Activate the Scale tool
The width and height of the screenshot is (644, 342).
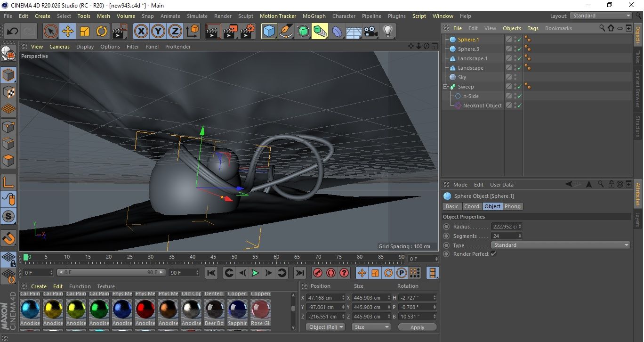coord(85,32)
